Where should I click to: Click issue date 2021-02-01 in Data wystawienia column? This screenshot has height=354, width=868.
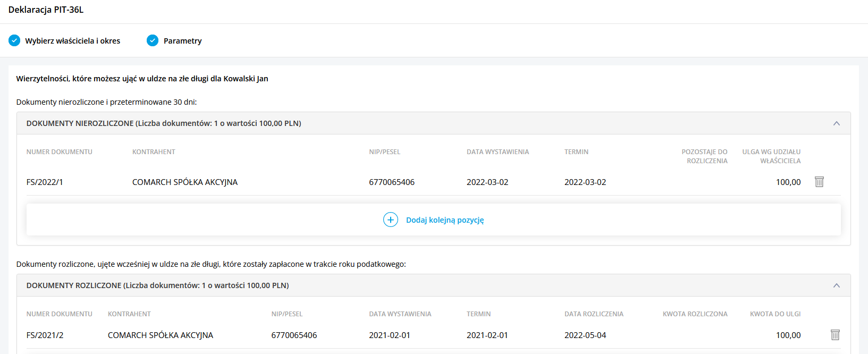[390, 335]
